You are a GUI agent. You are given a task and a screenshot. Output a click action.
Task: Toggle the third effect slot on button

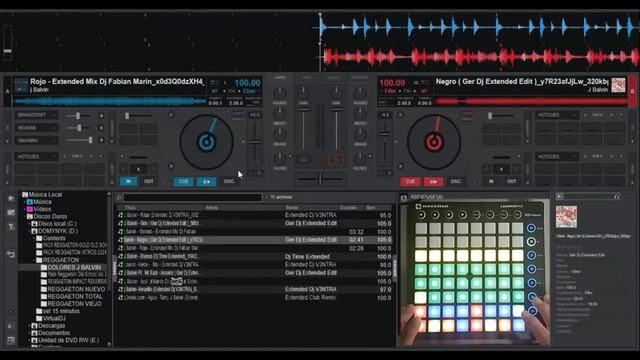point(101,140)
